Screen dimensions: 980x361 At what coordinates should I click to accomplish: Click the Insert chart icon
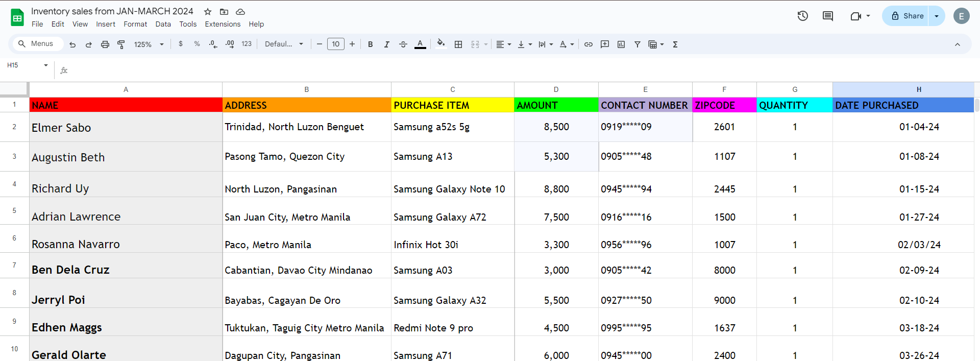(x=621, y=44)
